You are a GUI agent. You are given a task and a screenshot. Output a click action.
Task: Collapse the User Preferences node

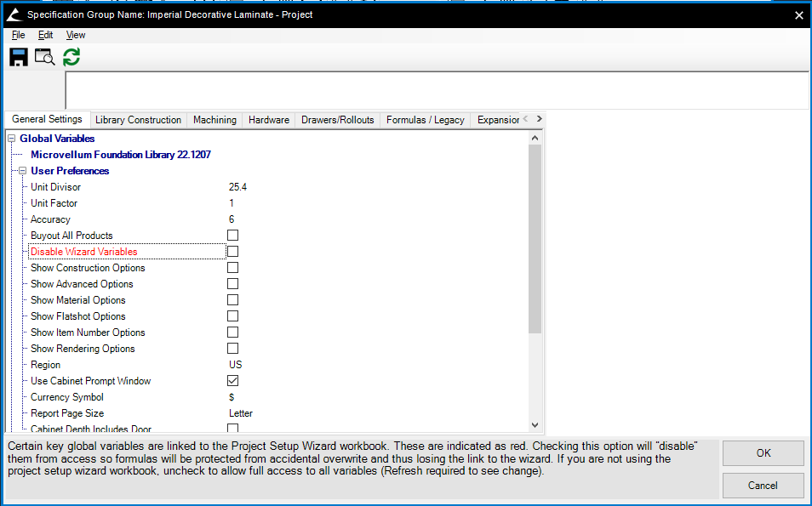click(22, 171)
